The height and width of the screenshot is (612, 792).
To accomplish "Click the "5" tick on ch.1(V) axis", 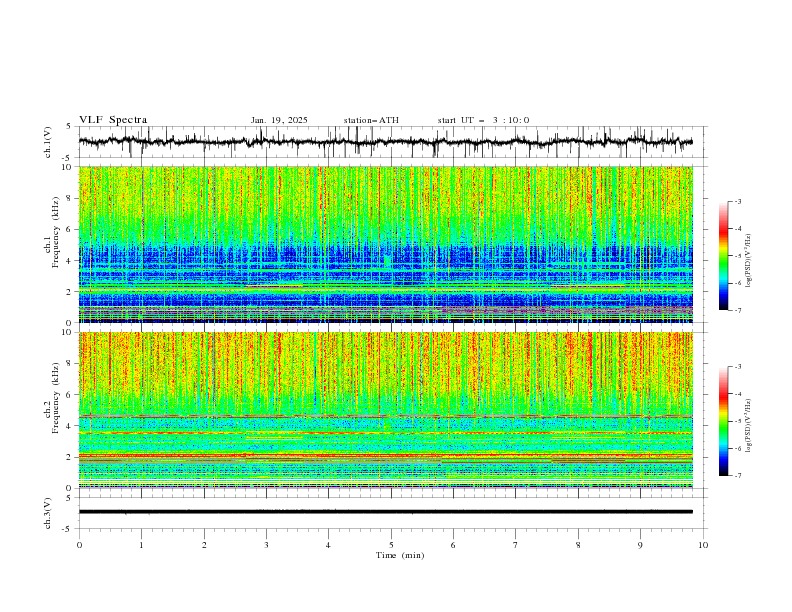I will 71,127.
